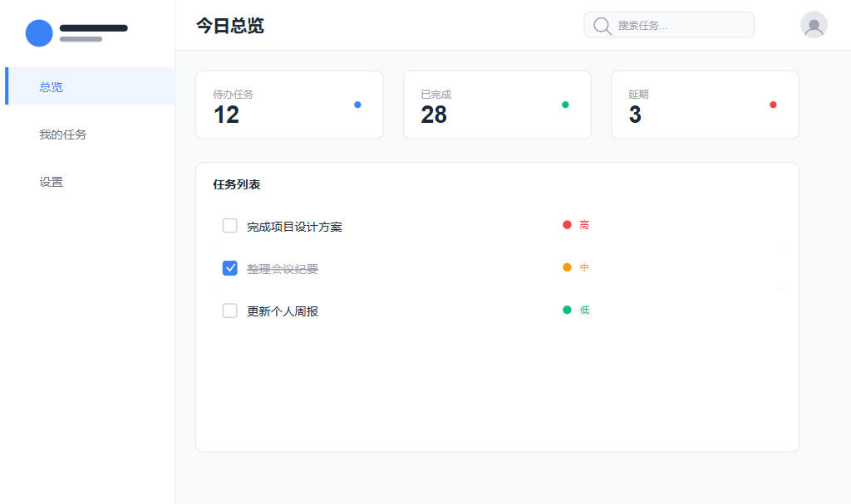Click the task text 完成项目设计方案
This screenshot has width=851, height=504.
295,225
